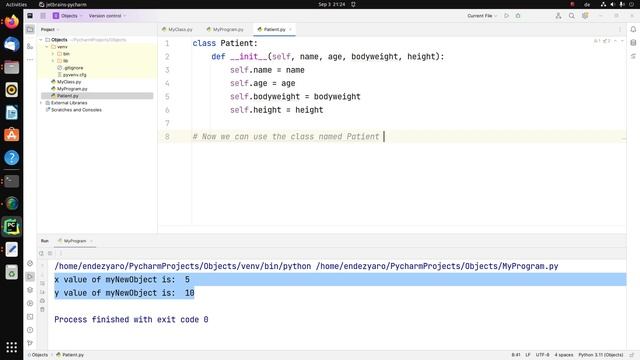Open Current File run configuration dropdown

(x=482, y=16)
